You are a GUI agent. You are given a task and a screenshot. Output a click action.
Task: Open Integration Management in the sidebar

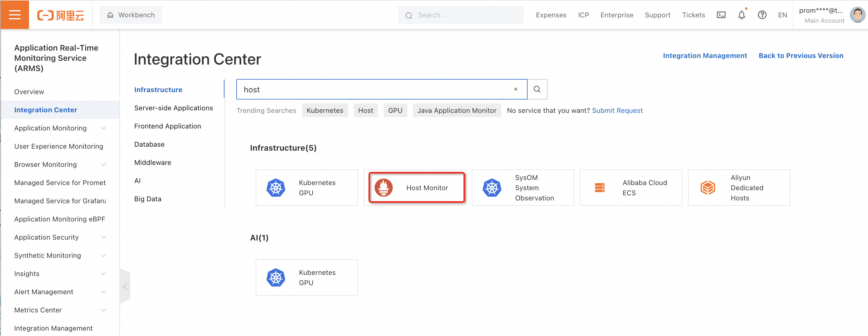click(53, 328)
